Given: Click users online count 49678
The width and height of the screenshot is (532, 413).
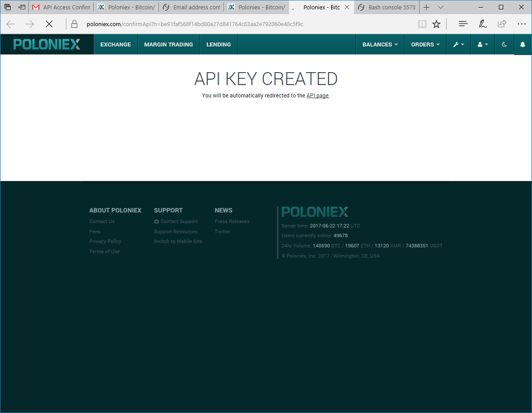Looking at the screenshot, I should pyautogui.click(x=340, y=235).
